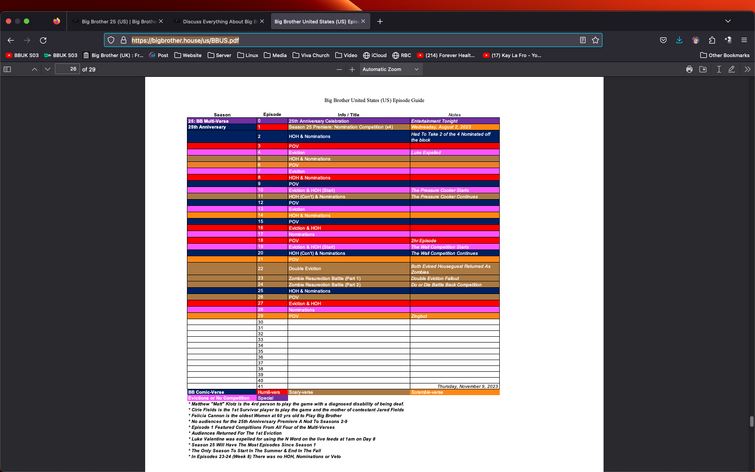Open the Downloads panel
The height and width of the screenshot is (472, 755).
(x=679, y=40)
